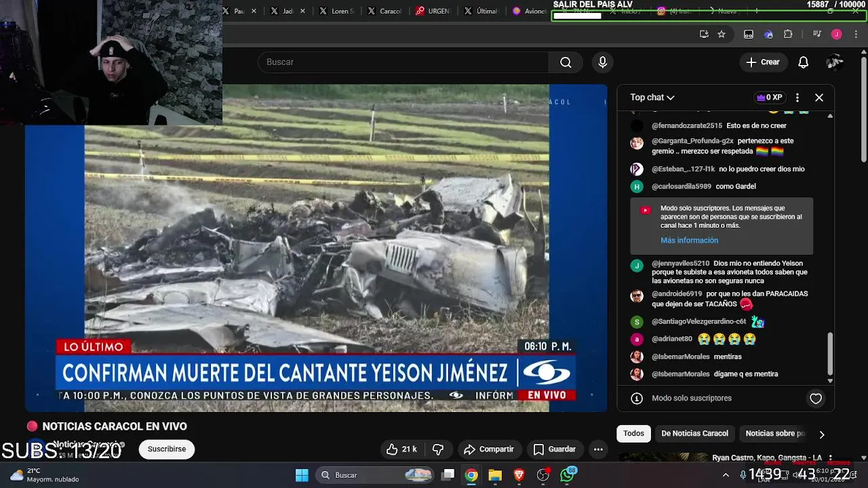Click the info icon beside Modo solo suscriptores
The height and width of the screenshot is (488, 868).
[637, 399]
